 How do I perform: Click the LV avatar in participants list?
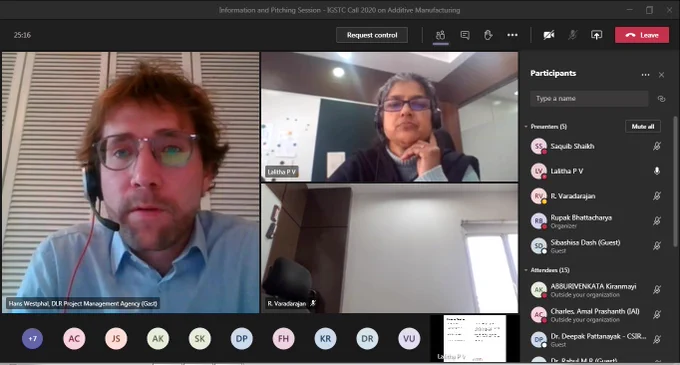coord(539,171)
